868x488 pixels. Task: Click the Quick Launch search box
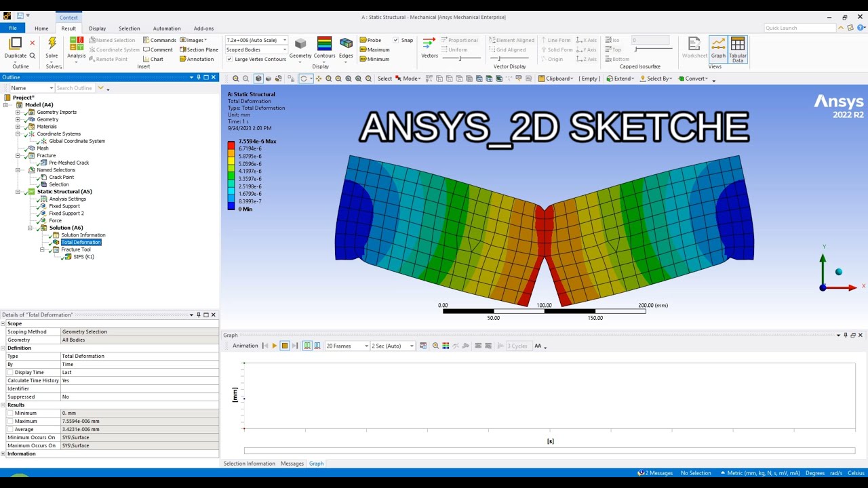pyautogui.click(x=800, y=28)
